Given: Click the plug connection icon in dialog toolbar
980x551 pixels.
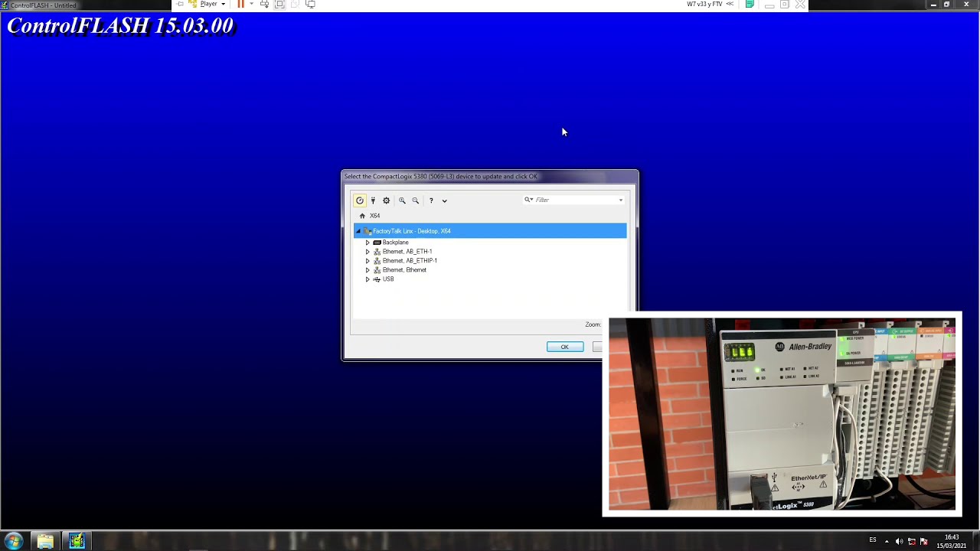Looking at the screenshot, I should click(x=373, y=201).
